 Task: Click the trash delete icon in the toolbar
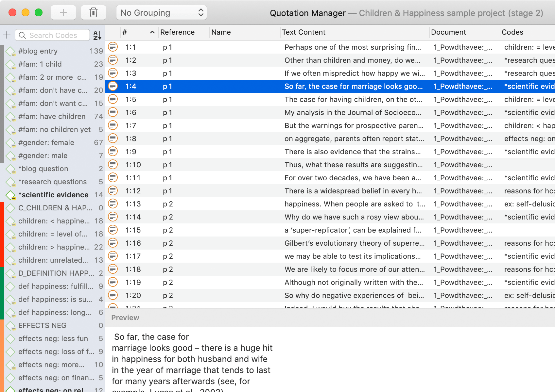(93, 12)
